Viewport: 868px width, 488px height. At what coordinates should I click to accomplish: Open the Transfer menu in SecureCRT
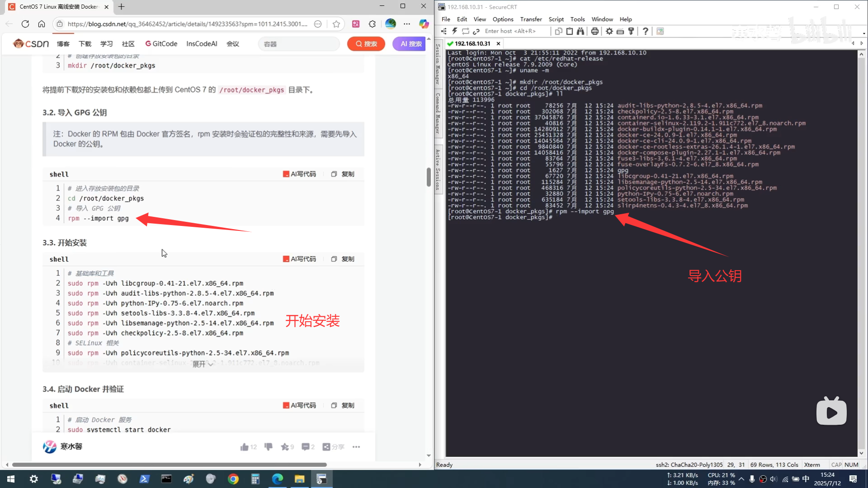click(531, 19)
